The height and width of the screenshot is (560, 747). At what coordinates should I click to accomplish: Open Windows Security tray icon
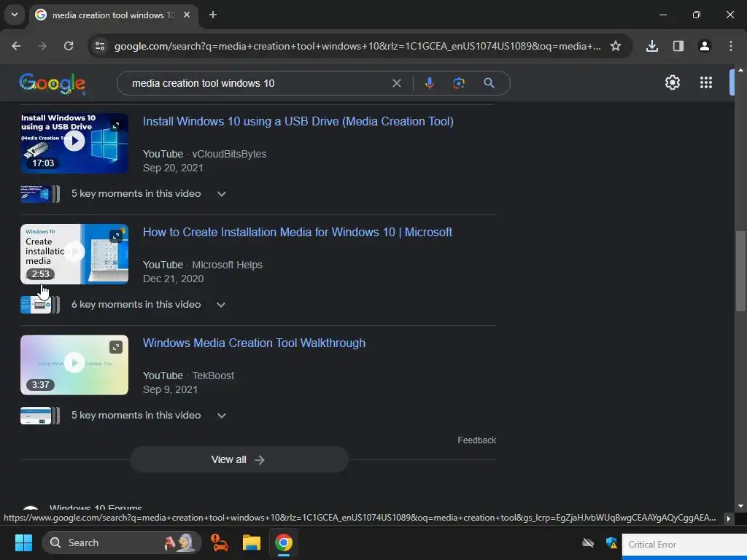[611, 542]
